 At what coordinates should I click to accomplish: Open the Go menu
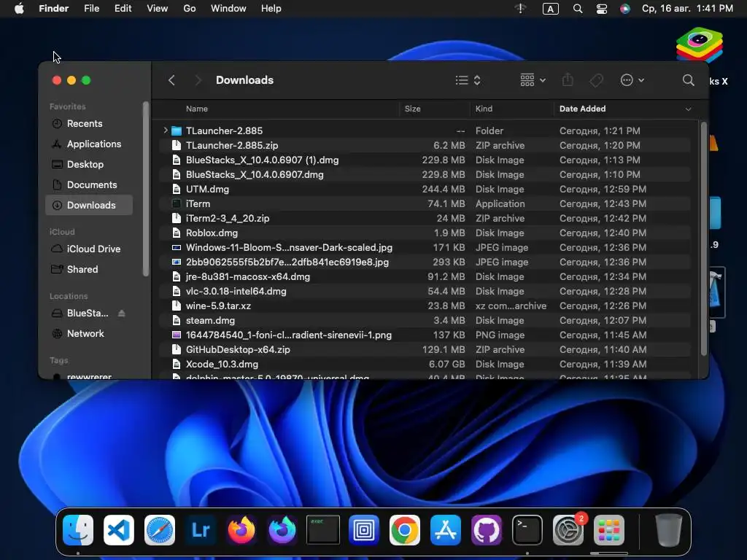click(190, 9)
